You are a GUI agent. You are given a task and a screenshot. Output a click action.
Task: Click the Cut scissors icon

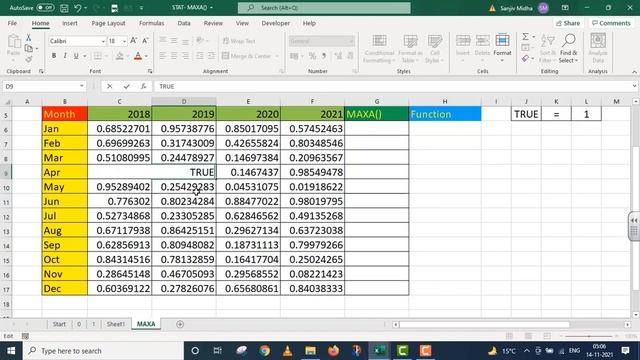(x=29, y=38)
